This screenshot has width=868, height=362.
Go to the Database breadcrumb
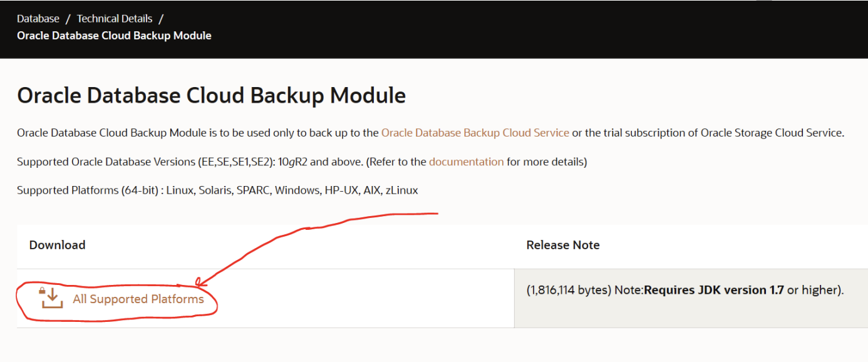point(38,19)
